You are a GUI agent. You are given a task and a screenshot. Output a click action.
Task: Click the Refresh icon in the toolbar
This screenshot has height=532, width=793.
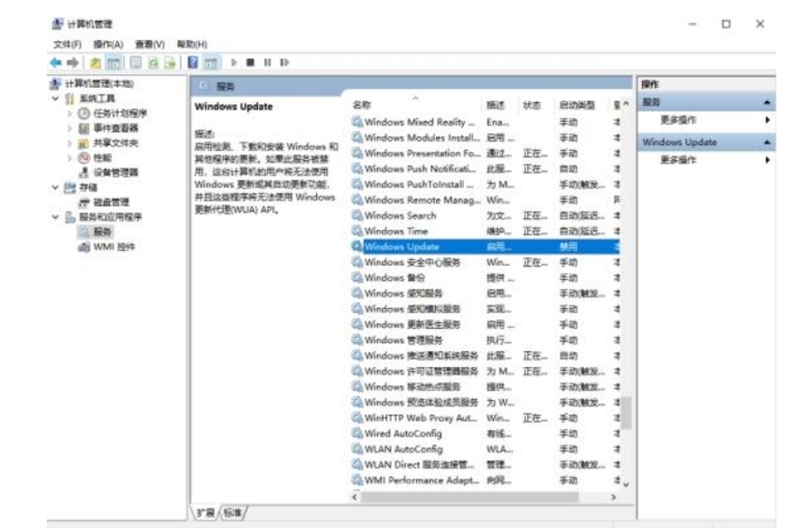tap(153, 63)
